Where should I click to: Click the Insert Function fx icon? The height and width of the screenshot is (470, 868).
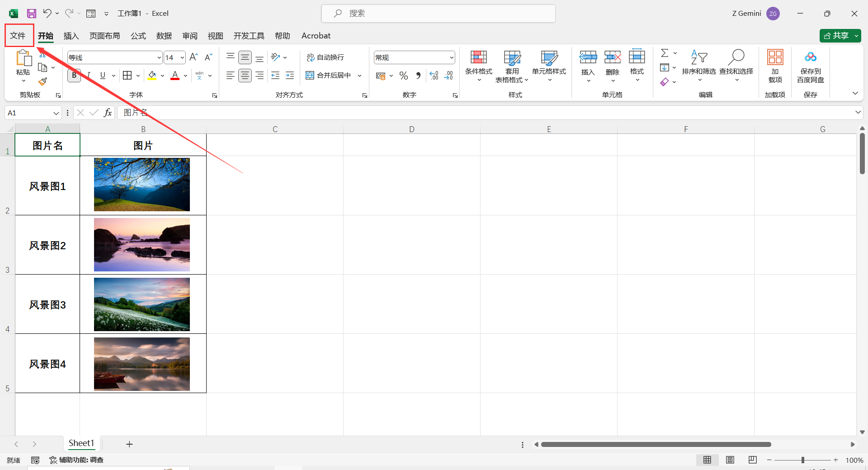click(x=108, y=113)
